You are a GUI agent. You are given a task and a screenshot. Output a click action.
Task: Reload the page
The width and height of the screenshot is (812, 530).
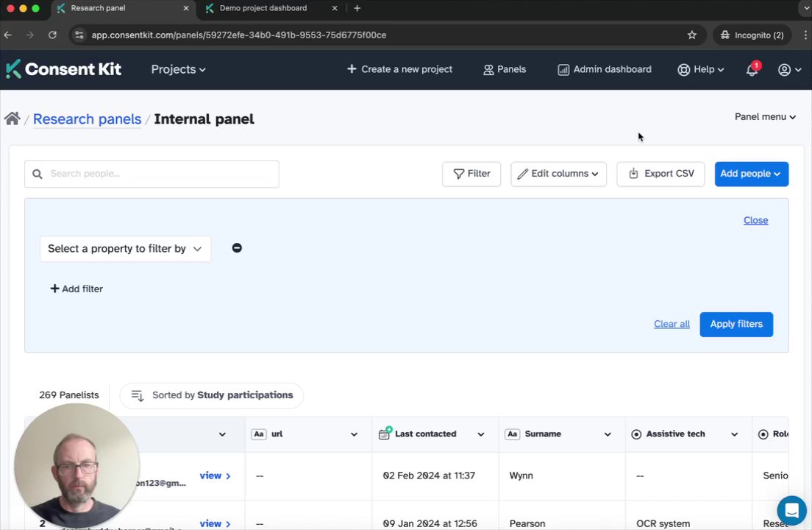pyautogui.click(x=52, y=35)
